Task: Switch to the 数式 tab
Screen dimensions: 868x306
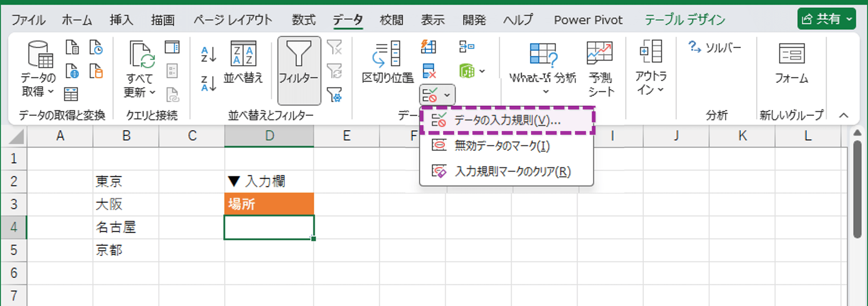Action: click(304, 20)
